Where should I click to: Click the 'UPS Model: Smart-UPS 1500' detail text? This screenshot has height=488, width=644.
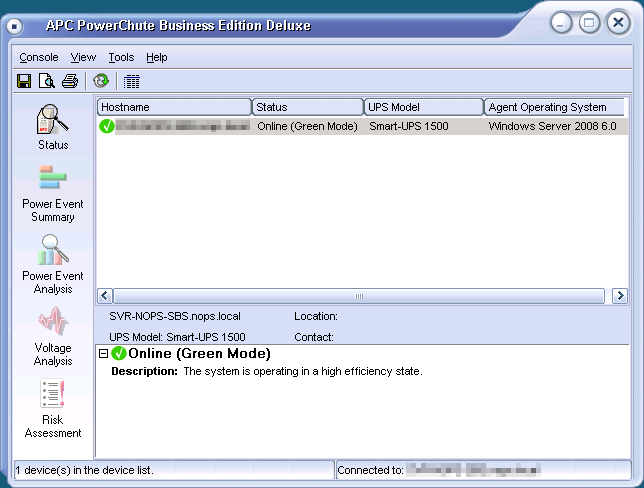177,337
